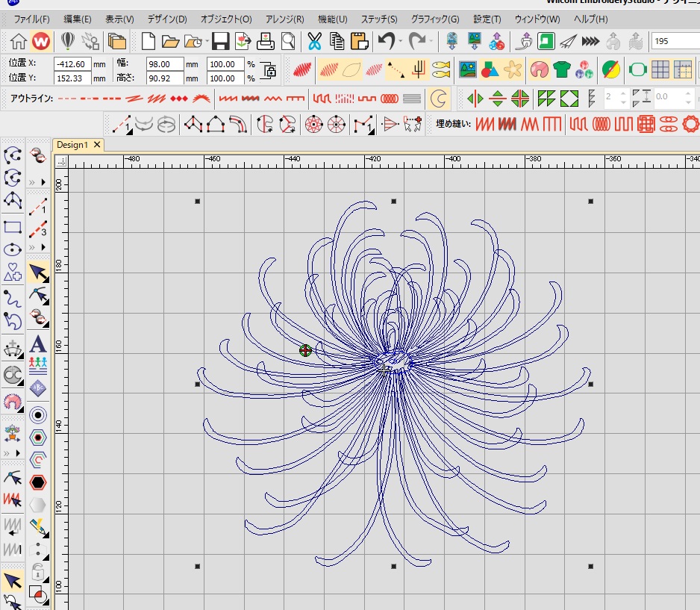Screen dimensions: 700x610
Task: Click the ruler origin corner button
Action: (x=61, y=161)
